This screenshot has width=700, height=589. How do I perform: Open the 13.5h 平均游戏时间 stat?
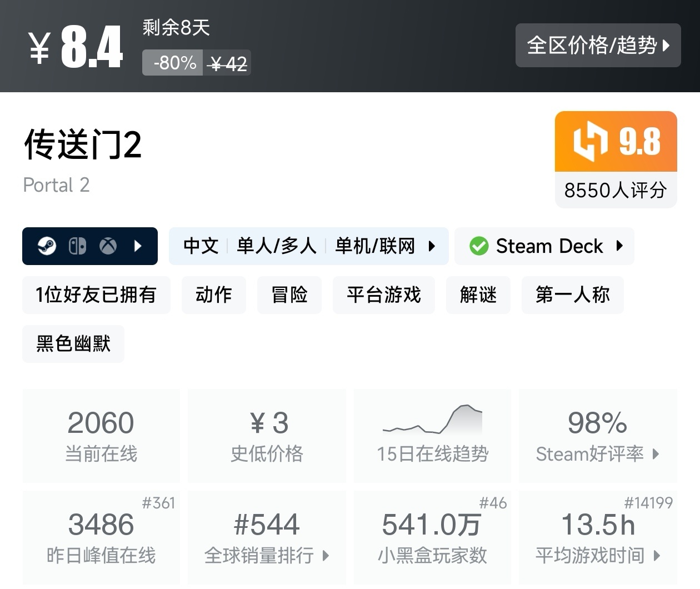pyautogui.click(x=598, y=537)
